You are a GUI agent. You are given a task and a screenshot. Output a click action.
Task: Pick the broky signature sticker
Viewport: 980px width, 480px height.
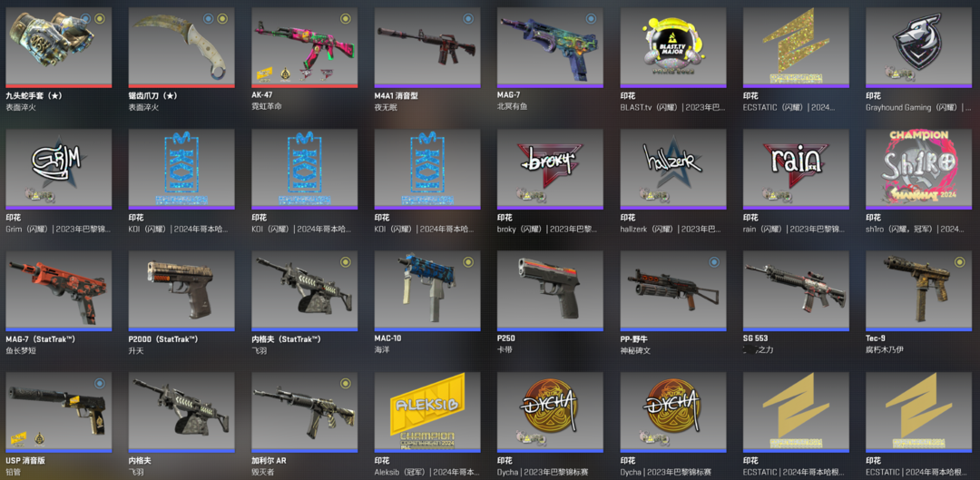pos(550,170)
